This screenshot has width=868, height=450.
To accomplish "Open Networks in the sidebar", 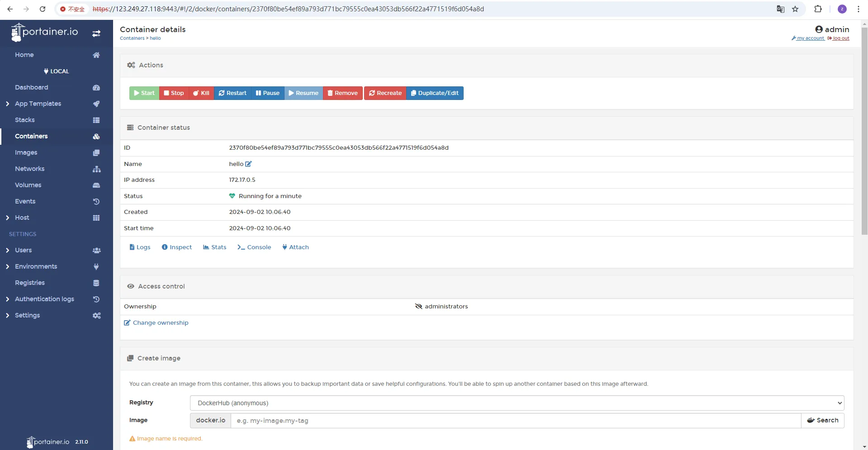I will (30, 169).
